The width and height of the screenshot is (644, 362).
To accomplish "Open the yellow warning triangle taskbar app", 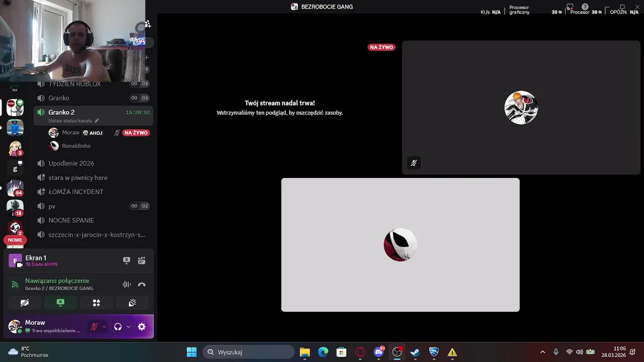I will pos(452,352).
